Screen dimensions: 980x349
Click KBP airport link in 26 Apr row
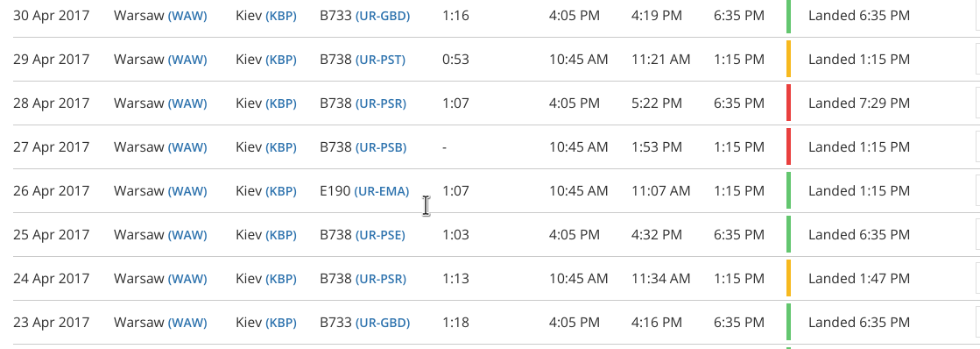(281, 191)
